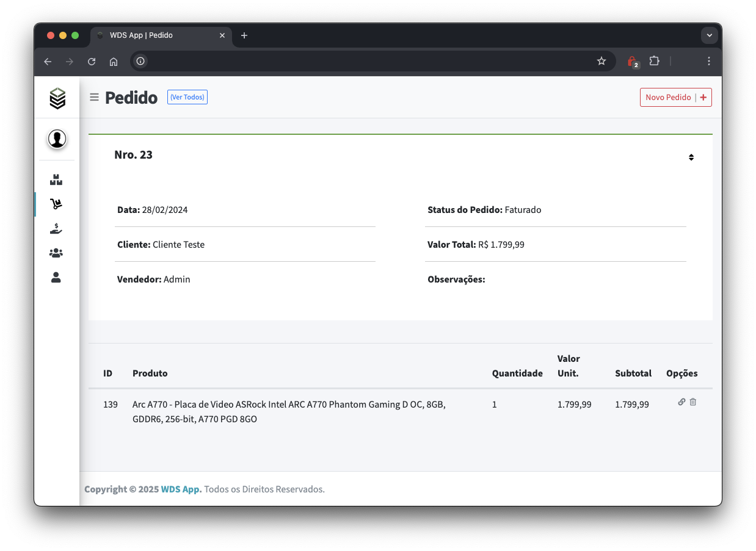Click the link icon for product 139
The image size is (756, 551).
coord(681,402)
